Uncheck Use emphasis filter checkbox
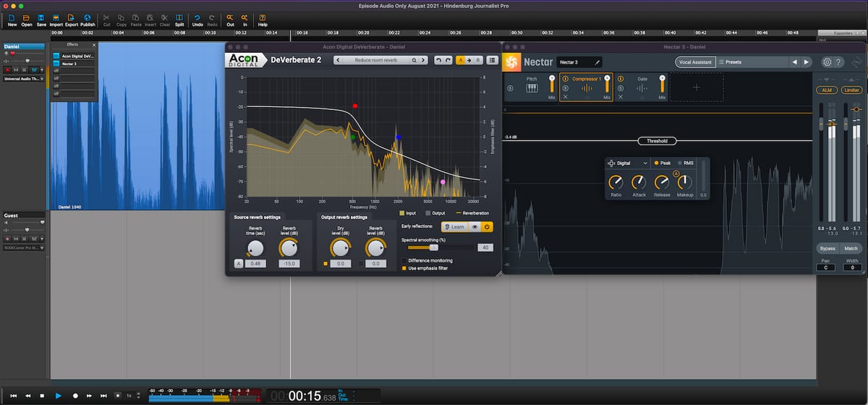868x405 pixels. (404, 268)
